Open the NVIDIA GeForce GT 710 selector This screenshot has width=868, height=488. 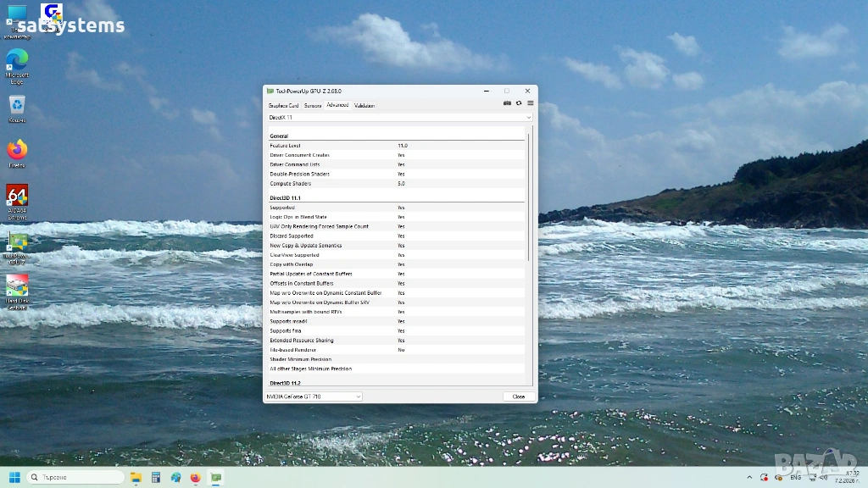tap(314, 396)
